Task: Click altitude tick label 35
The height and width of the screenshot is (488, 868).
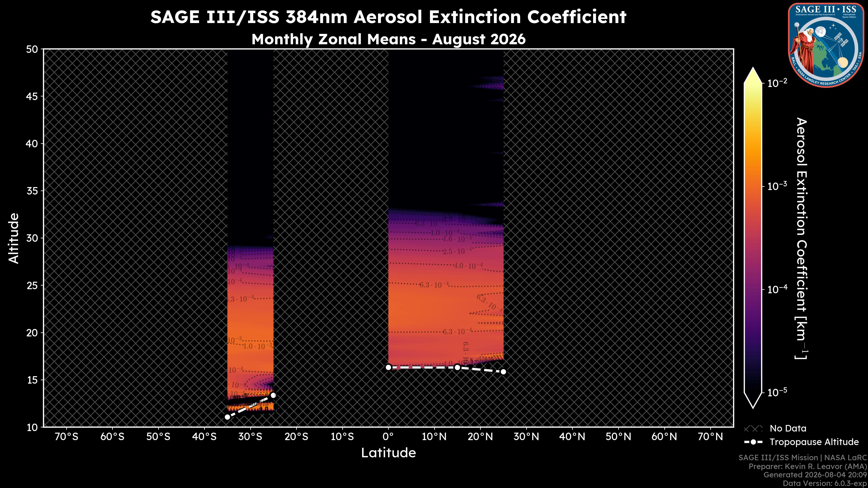Action: click(x=32, y=191)
